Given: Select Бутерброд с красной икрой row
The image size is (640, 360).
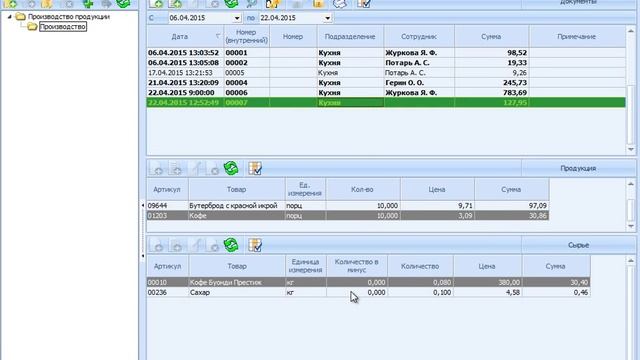Looking at the screenshot, I should [348, 206].
